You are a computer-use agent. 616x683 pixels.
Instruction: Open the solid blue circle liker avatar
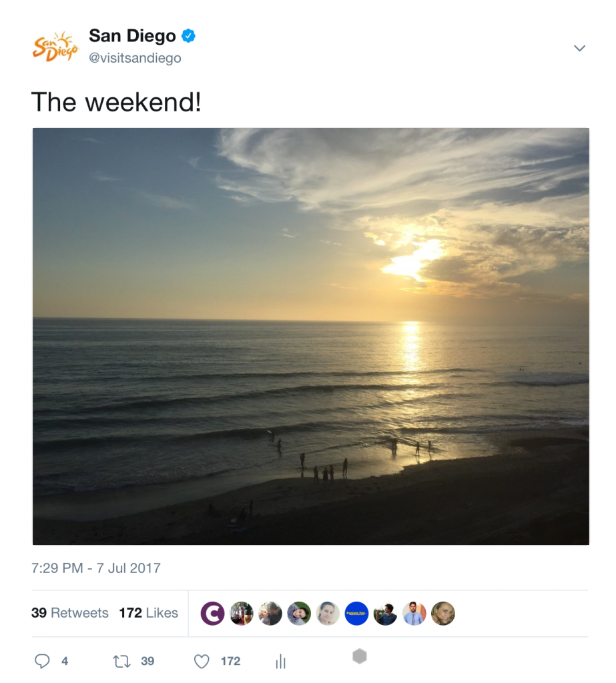click(356, 614)
